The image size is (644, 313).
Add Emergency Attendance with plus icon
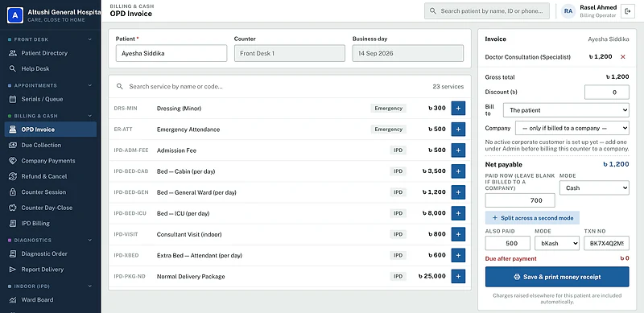click(458, 129)
